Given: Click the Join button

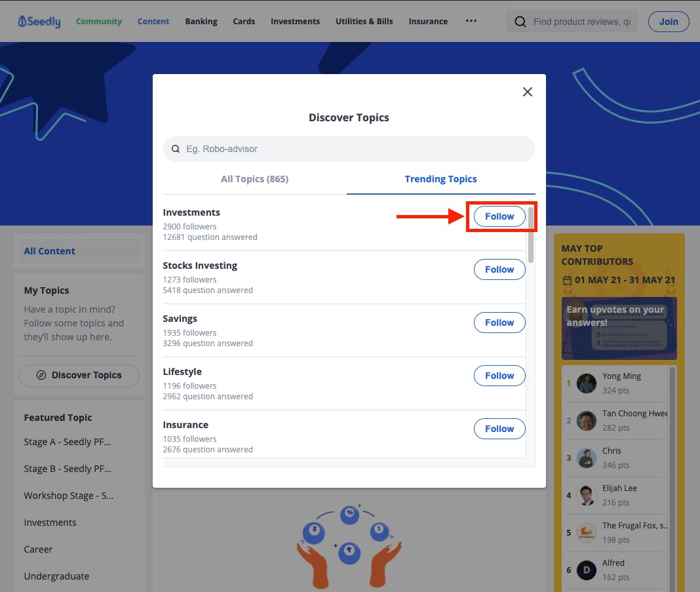Looking at the screenshot, I should click(x=669, y=22).
